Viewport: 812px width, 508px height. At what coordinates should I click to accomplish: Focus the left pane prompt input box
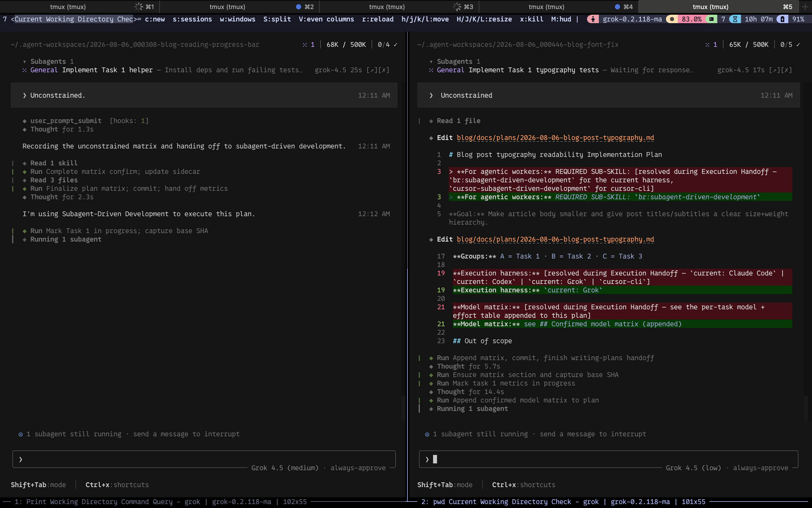tap(204, 459)
